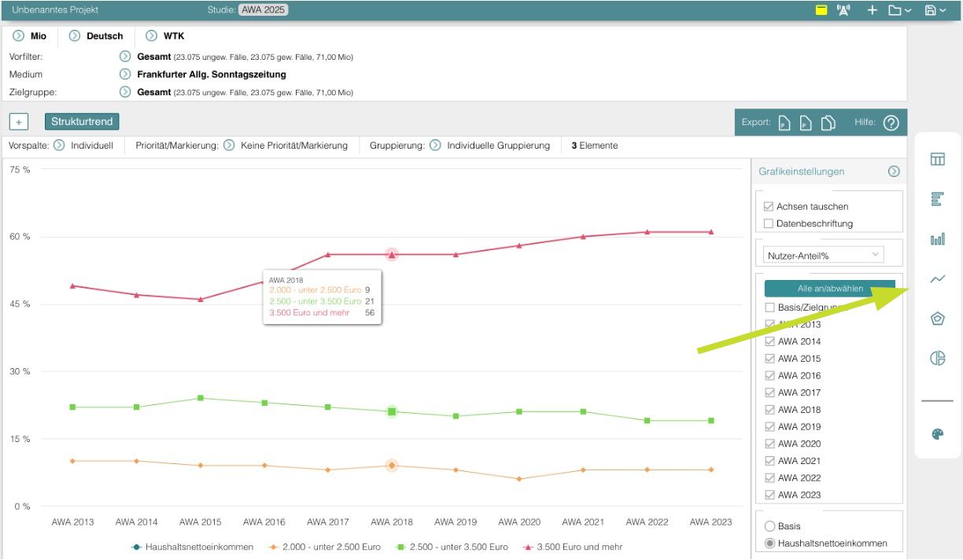Expand the Medium selector arrow

[x=124, y=75]
